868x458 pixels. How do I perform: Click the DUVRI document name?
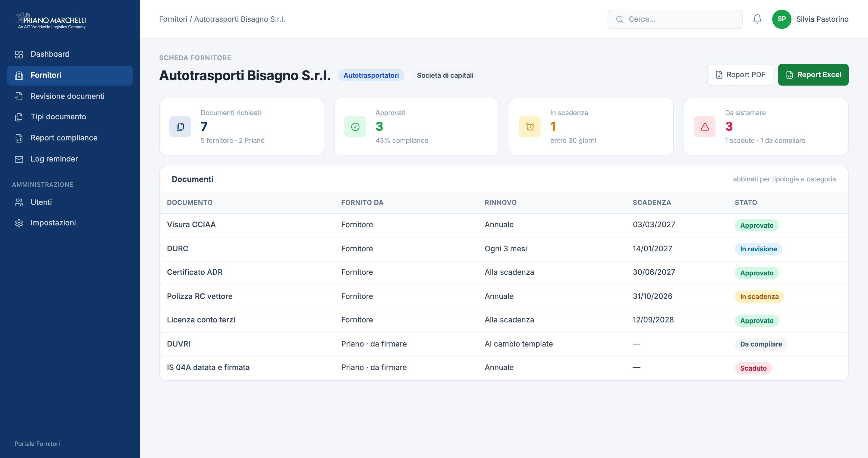(x=179, y=344)
